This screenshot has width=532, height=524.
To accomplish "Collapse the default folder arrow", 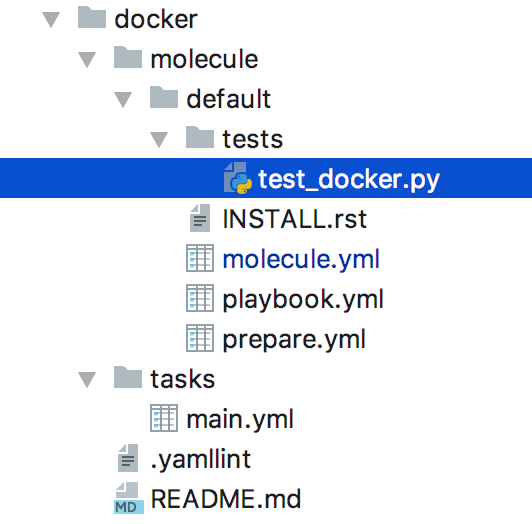I will pyautogui.click(x=123, y=99).
